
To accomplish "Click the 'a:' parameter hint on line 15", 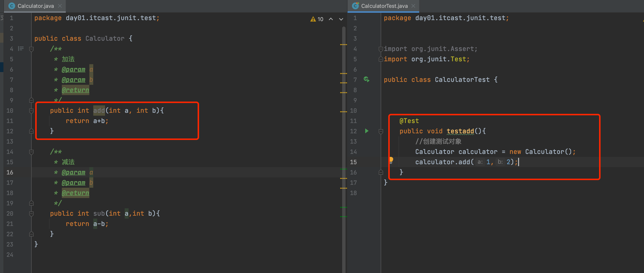I will [480, 162].
